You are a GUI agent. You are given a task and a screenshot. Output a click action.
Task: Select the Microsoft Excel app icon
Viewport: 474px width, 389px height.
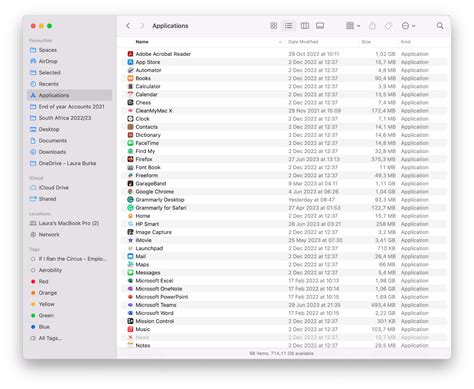click(130, 281)
